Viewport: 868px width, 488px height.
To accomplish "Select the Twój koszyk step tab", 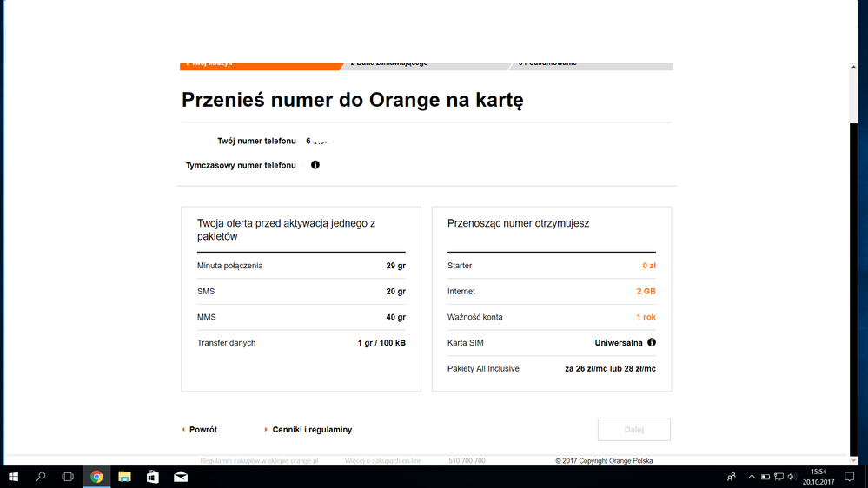I will point(262,66).
